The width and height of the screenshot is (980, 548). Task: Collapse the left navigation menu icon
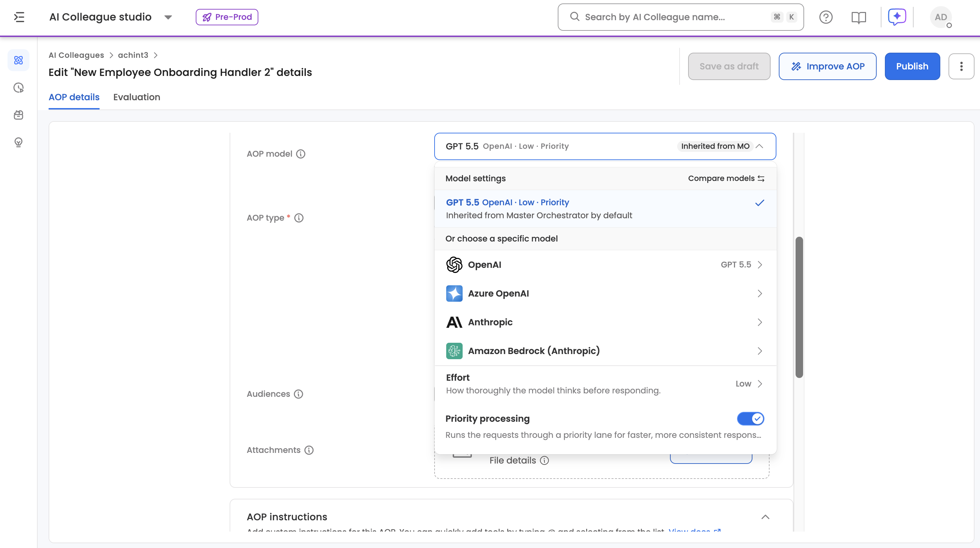[19, 17]
